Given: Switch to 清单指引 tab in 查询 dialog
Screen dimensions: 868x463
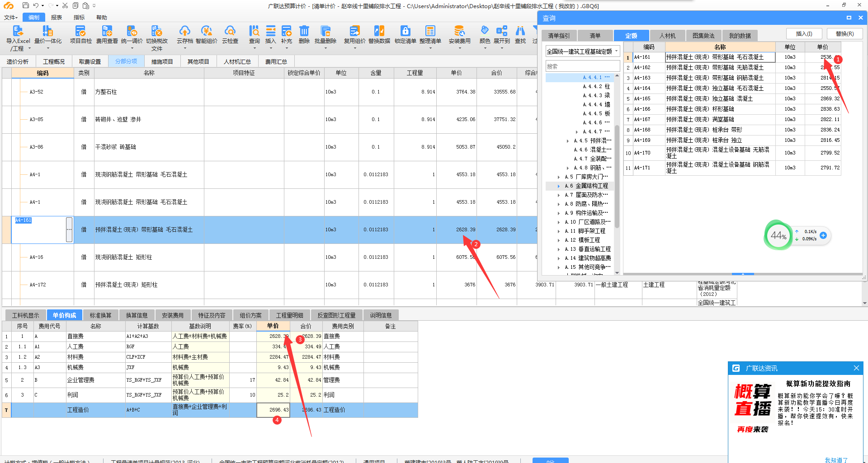Looking at the screenshot, I should pyautogui.click(x=559, y=36).
